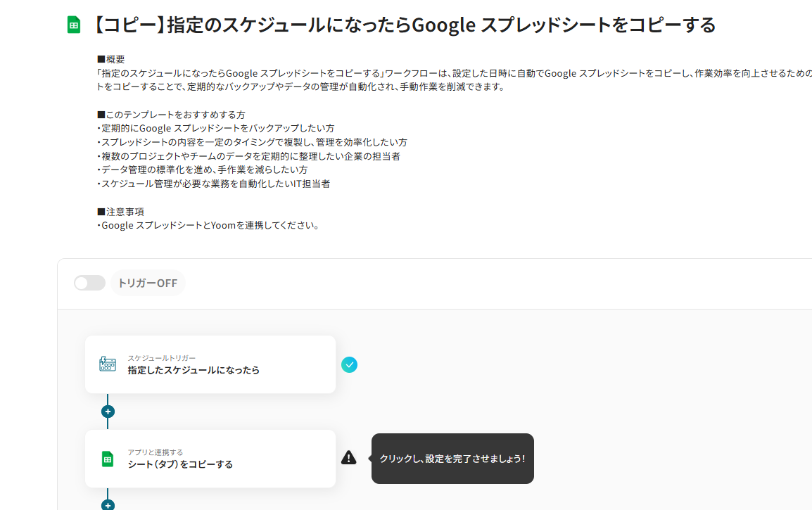Viewport: 812px width, 510px height.
Task: Click the flow title 【コピー】指定のスケジュールになったら…
Action: point(404,25)
